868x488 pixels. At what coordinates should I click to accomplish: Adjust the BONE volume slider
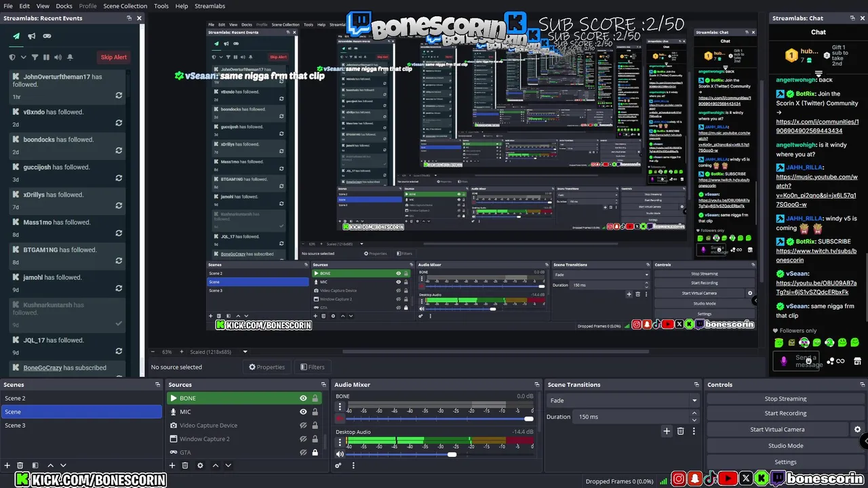441,419
